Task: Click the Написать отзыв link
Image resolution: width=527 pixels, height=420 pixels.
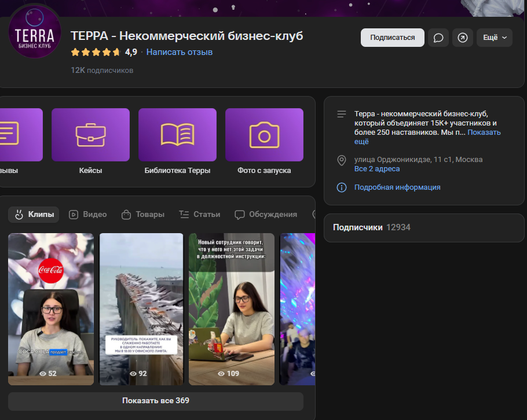Action: click(x=180, y=52)
